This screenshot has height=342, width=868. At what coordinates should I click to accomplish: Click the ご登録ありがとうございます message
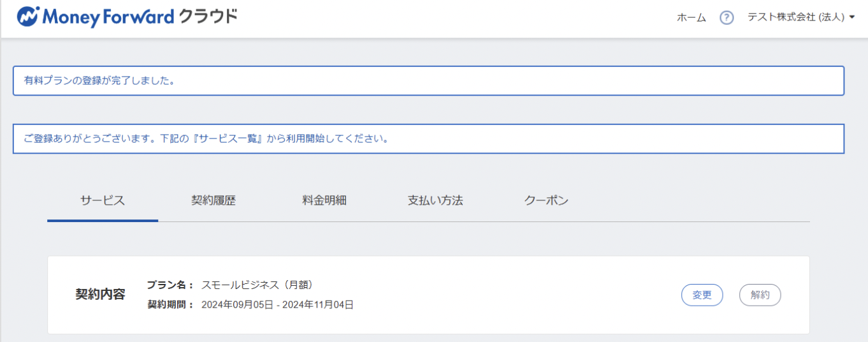point(428,138)
